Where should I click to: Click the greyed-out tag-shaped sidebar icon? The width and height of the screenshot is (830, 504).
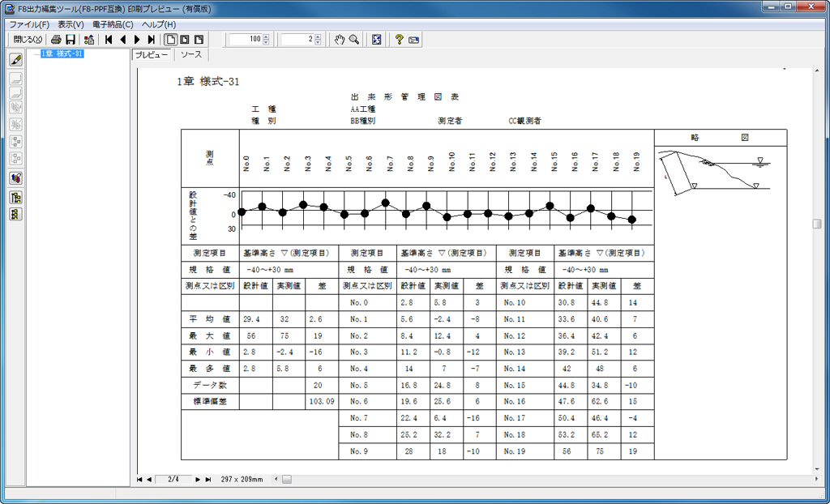click(x=16, y=108)
